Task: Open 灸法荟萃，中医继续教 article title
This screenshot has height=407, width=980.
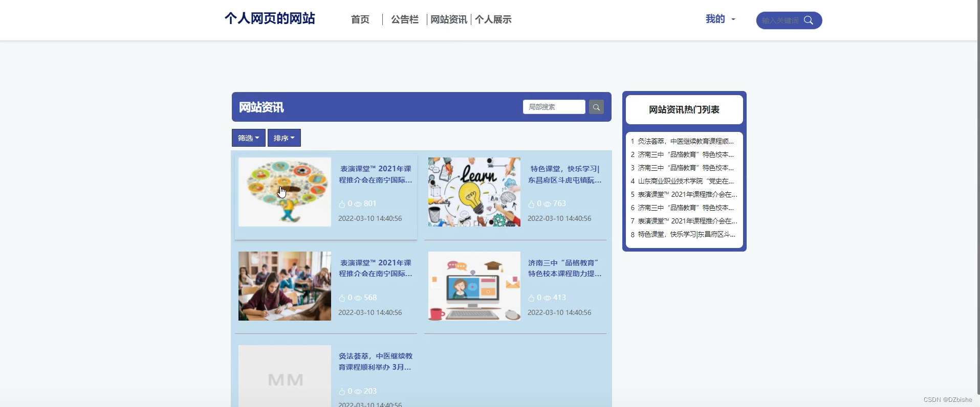Action: pyautogui.click(x=376, y=361)
